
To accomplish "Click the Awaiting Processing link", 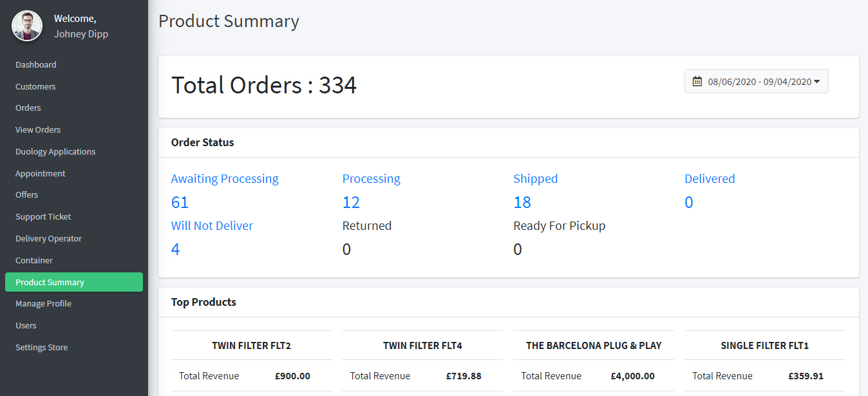I will (225, 179).
